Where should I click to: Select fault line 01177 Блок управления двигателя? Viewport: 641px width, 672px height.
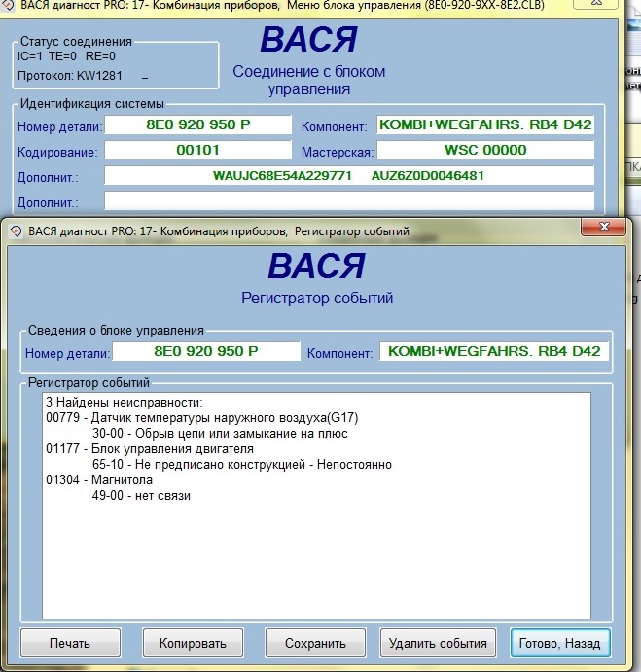[150, 449]
